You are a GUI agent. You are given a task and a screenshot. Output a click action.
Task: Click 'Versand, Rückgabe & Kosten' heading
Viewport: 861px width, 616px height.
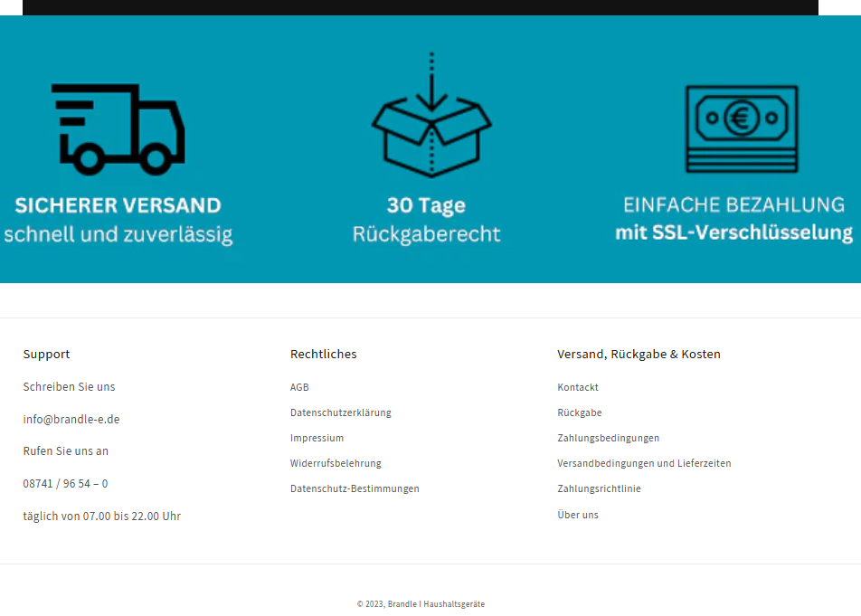point(639,354)
